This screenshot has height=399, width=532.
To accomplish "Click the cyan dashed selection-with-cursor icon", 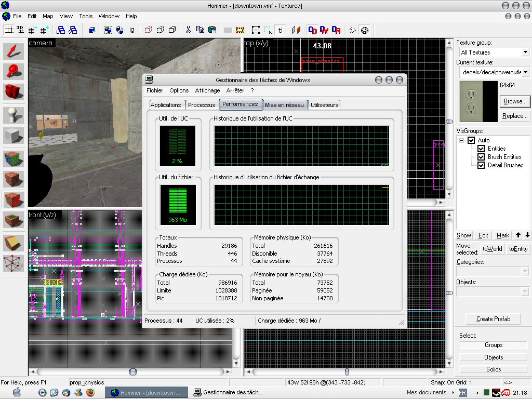I will 268,30.
